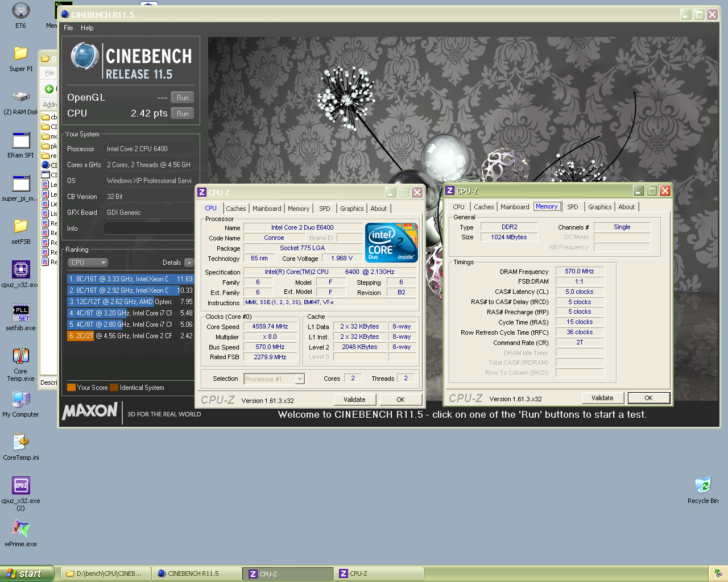Click the Intel Core 2 Duo logo
The width and height of the screenshot is (728, 582).
pos(391,242)
